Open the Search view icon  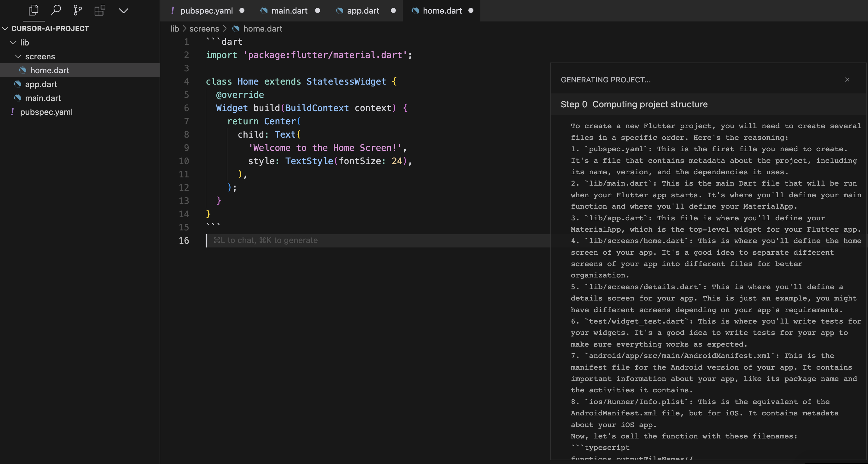pos(56,10)
